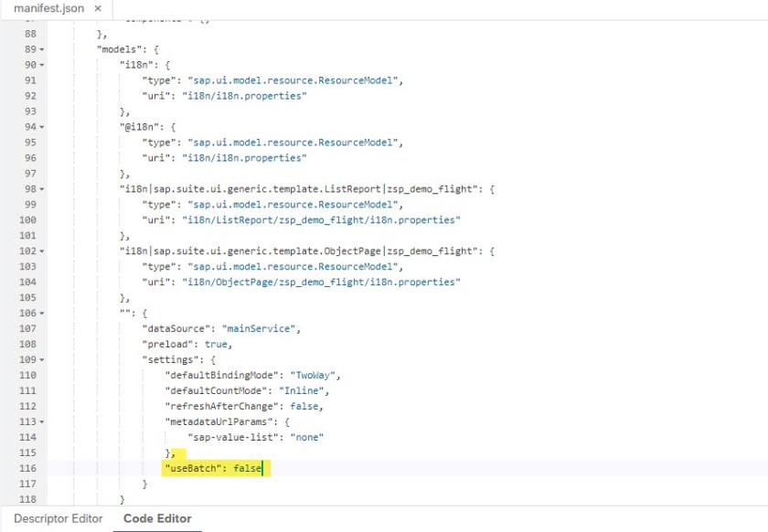Collapse the "models" block at line 89
768x532 pixels.
(42, 49)
